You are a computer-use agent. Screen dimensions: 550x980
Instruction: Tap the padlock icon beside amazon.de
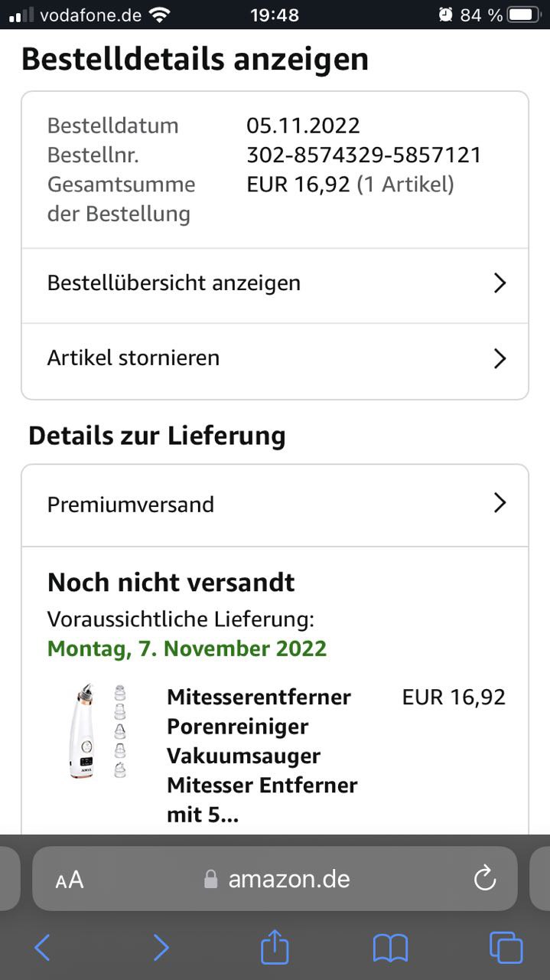tap(211, 880)
